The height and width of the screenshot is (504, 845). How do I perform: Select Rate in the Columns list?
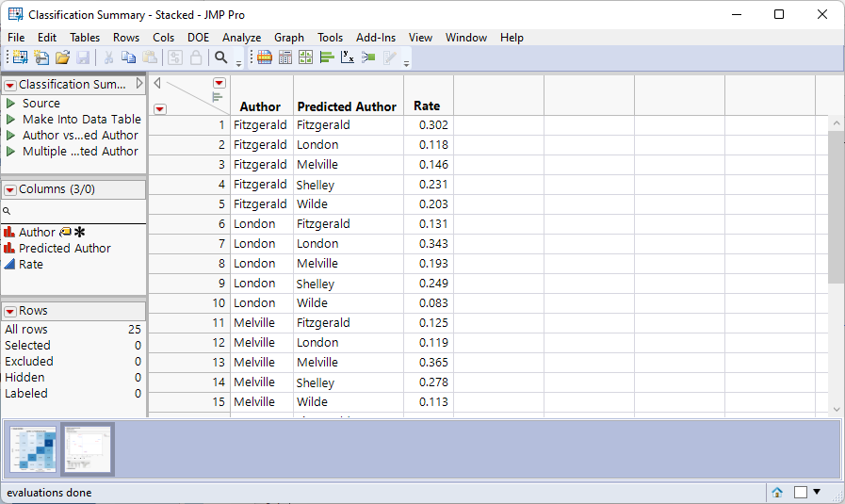[31, 264]
